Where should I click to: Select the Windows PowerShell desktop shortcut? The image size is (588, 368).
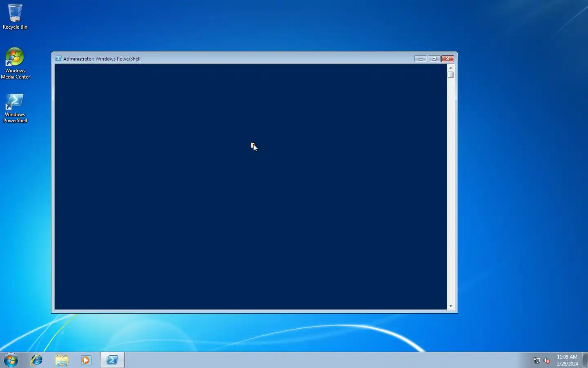(15, 108)
